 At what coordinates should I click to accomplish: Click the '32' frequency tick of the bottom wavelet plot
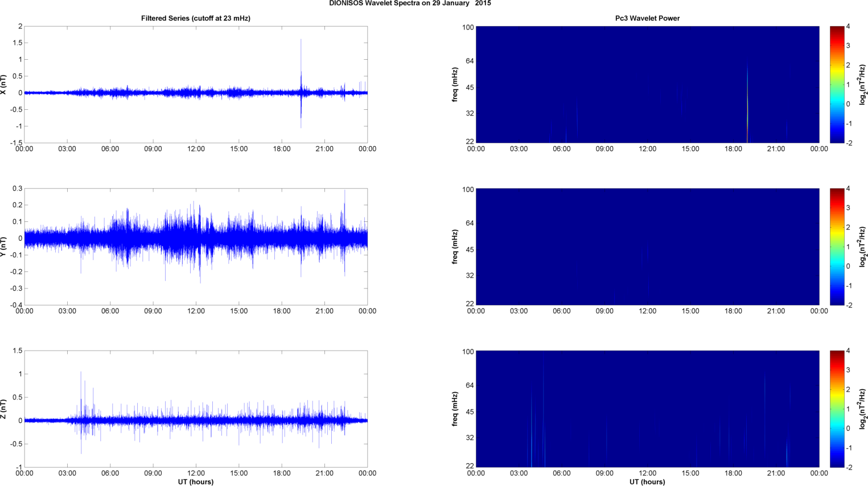[x=470, y=438]
